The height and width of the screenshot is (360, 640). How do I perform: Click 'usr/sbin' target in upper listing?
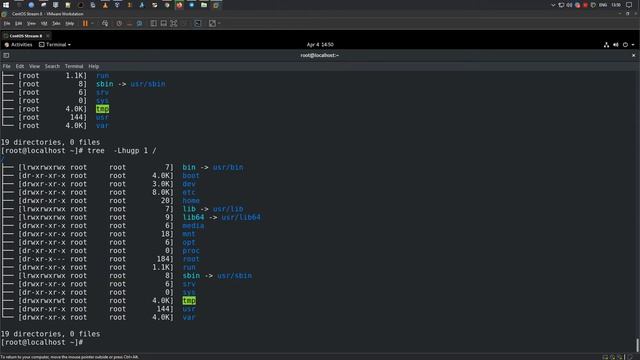point(148,84)
